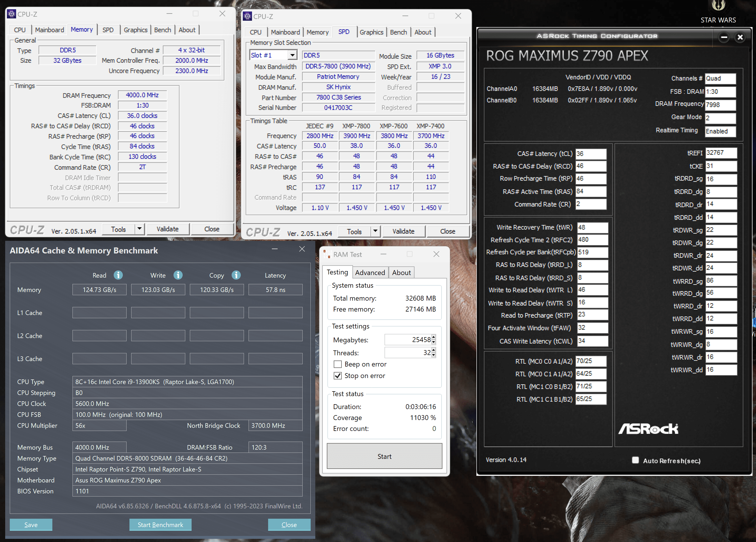756x542 pixels.
Task: Open About tab in CPU-Z Memory window
Action: point(187,30)
